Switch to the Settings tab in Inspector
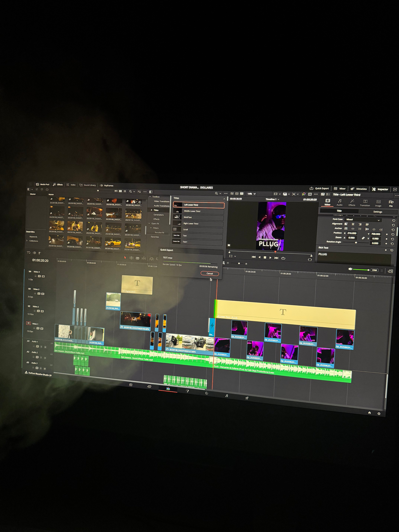The width and height of the screenshot is (399, 532). 378,212
